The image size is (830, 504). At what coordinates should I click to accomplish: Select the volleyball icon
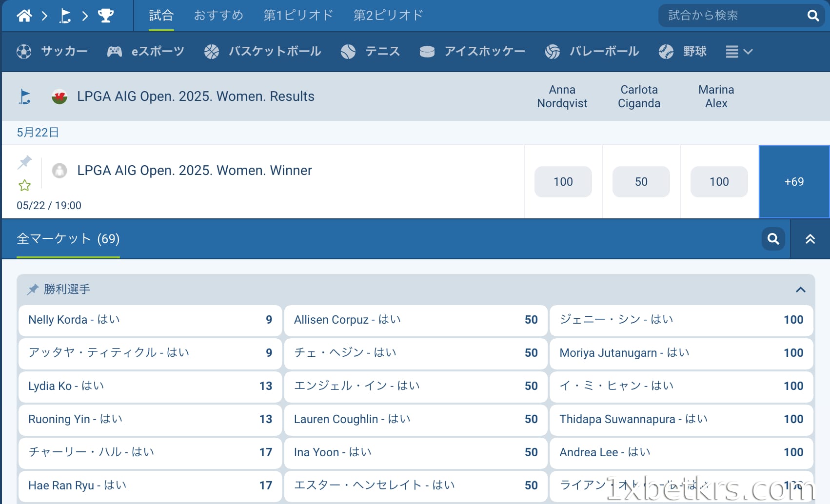pos(553,52)
